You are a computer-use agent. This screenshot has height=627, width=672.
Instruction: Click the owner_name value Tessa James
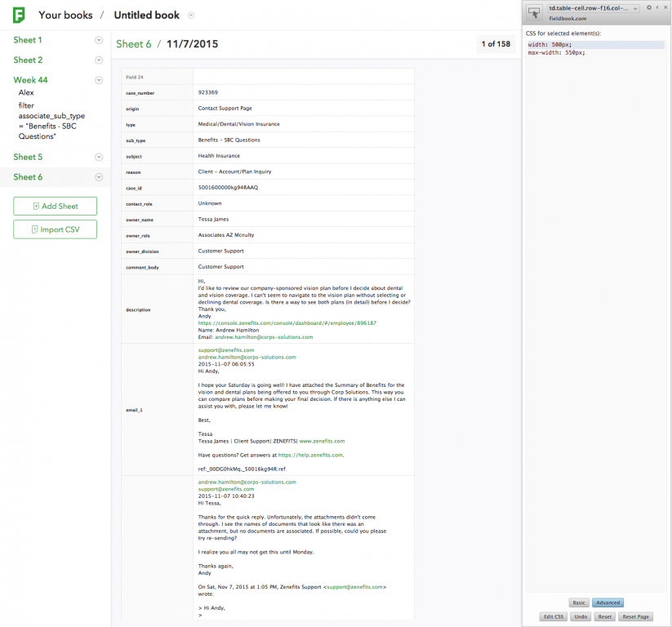click(x=213, y=220)
